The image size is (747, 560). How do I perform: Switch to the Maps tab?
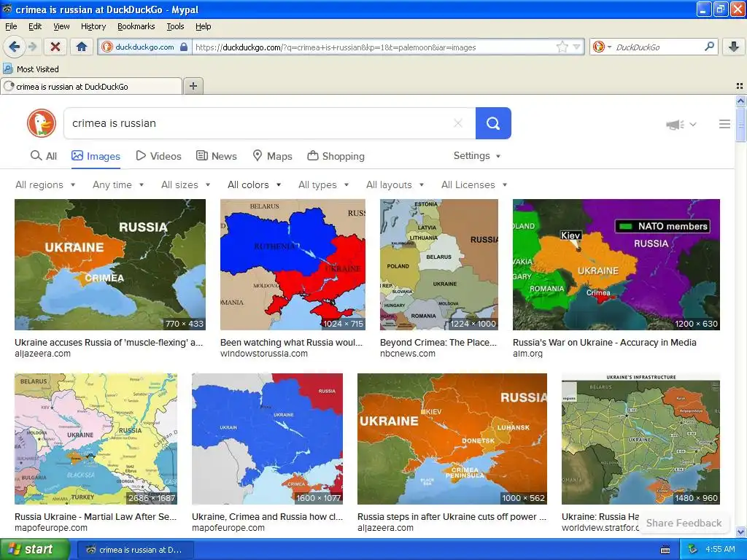273,156
